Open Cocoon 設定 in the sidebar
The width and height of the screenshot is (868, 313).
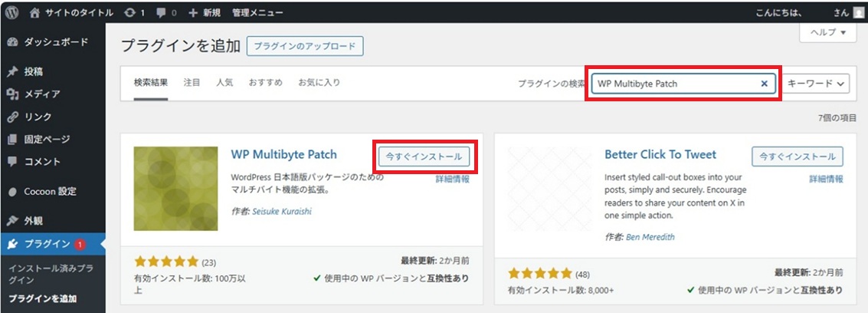(51, 192)
